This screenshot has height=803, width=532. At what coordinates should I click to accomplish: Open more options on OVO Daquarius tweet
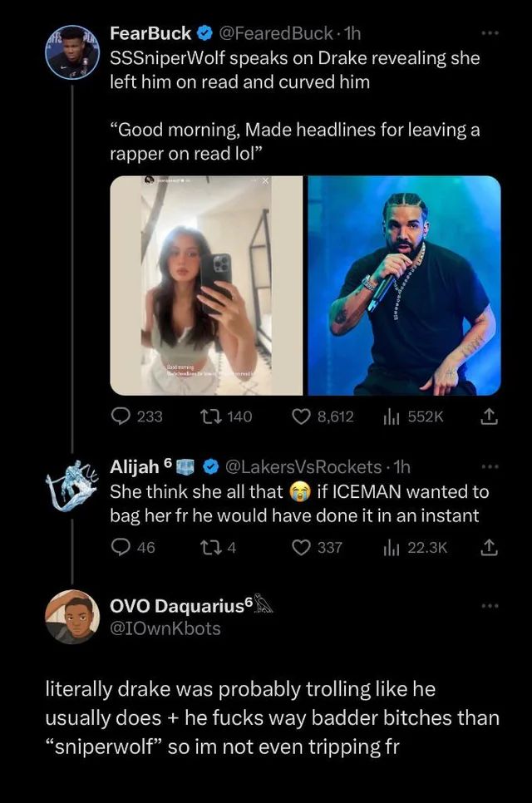pyautogui.click(x=490, y=606)
